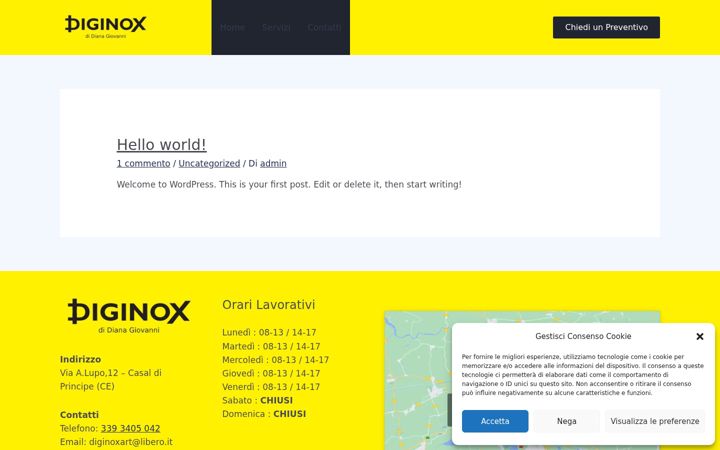
Task: Open the Hello world! post title
Action: [x=162, y=145]
